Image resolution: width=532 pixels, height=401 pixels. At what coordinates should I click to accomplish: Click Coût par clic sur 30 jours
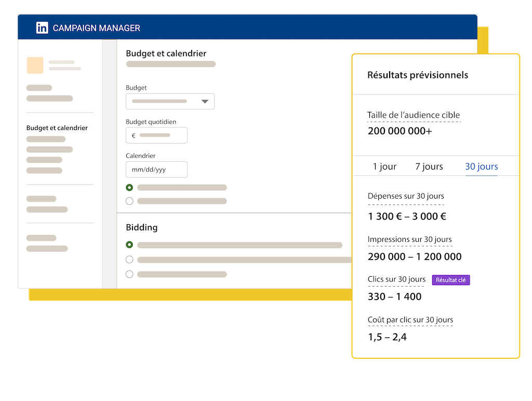(x=410, y=320)
